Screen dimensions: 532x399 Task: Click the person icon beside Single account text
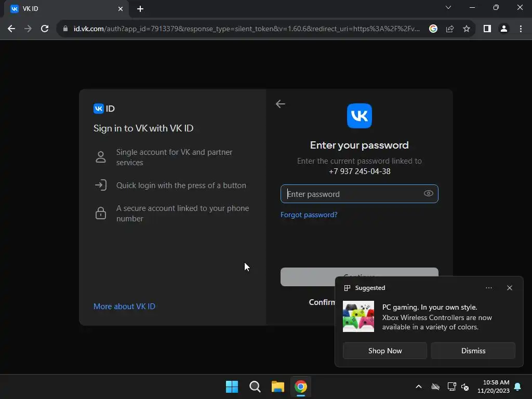[x=101, y=157]
